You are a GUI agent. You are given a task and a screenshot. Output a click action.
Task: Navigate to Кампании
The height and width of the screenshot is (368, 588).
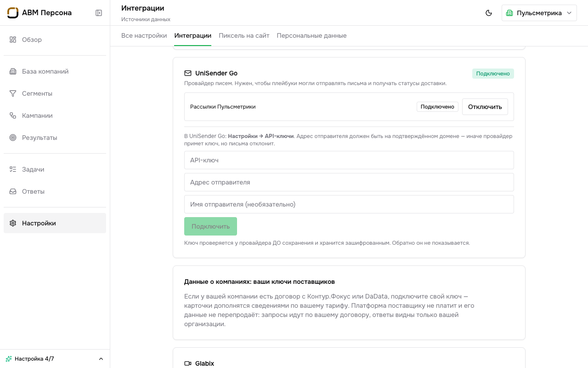point(55,115)
